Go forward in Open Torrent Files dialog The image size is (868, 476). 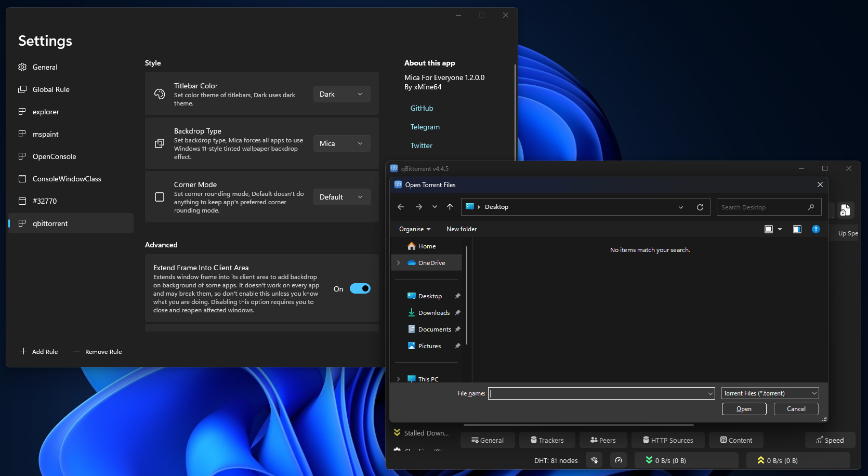click(x=419, y=207)
